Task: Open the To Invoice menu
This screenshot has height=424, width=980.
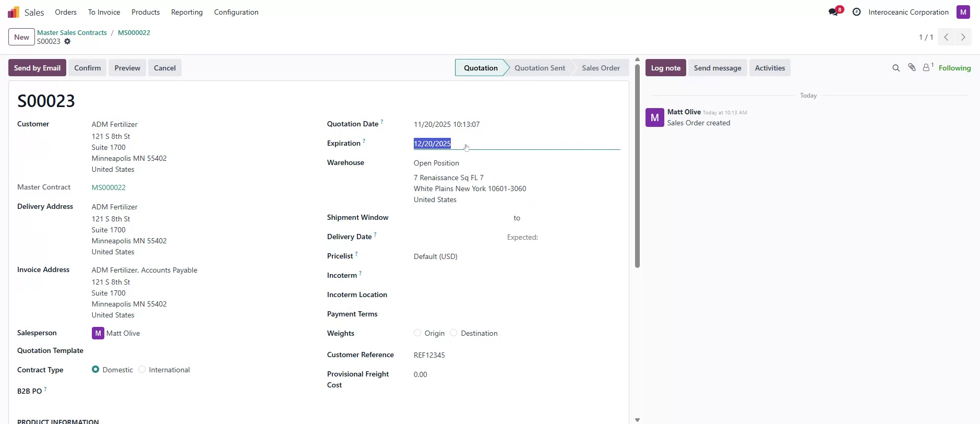Action: pos(104,12)
